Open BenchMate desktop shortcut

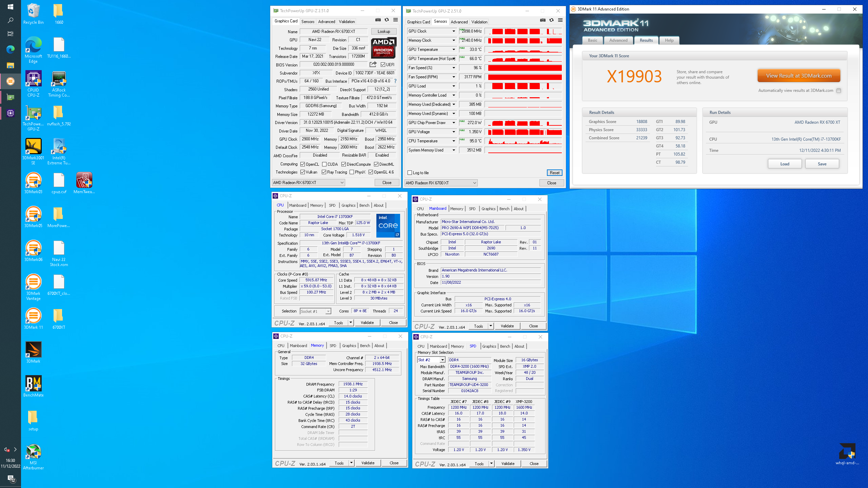point(33,386)
